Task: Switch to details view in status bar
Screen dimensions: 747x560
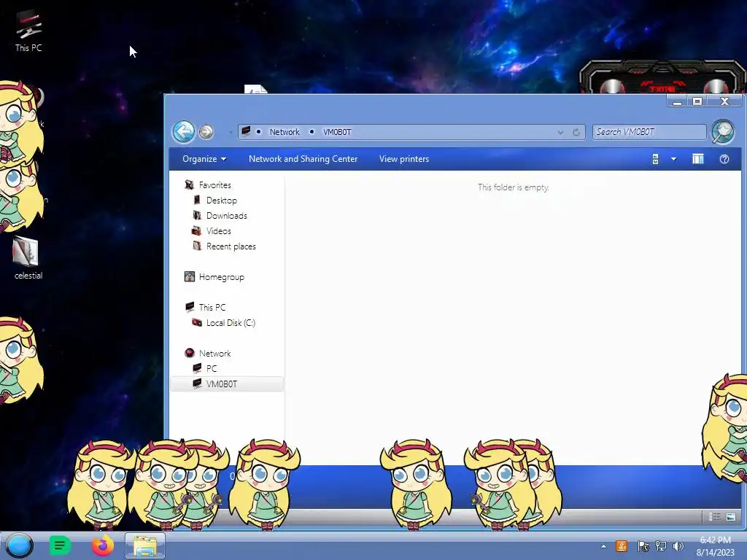Action: pyautogui.click(x=714, y=517)
